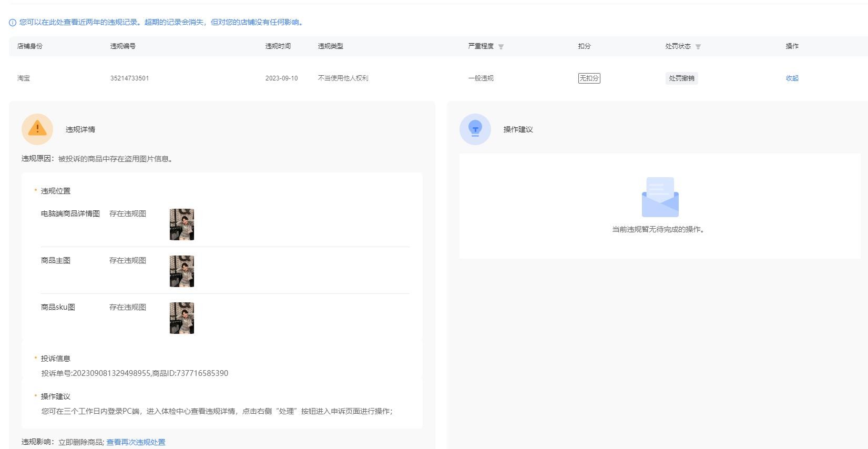The width and height of the screenshot is (868, 449).
Task: Open the 严重程度 column filter
Action: tap(501, 47)
